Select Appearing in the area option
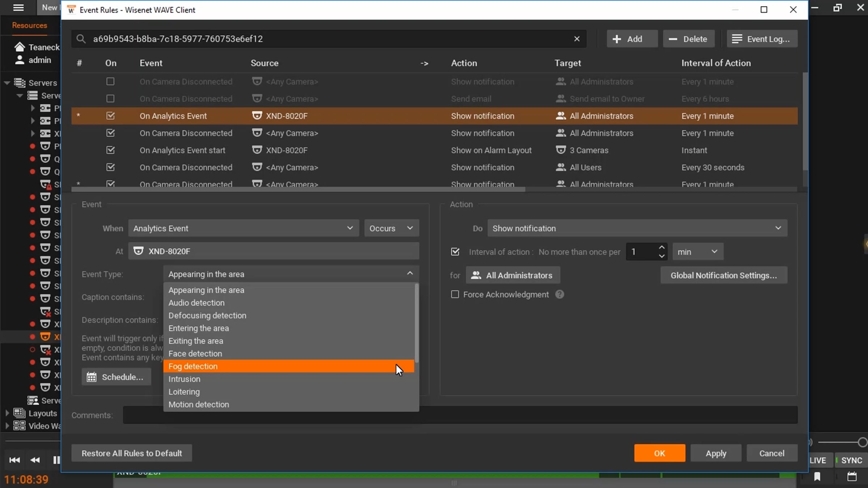The width and height of the screenshot is (868, 488). pos(289,290)
